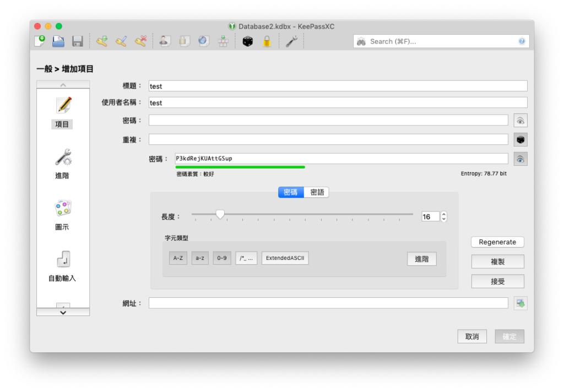Click the edit entry toolbar icon
The height and width of the screenshot is (392, 564).
(x=121, y=41)
